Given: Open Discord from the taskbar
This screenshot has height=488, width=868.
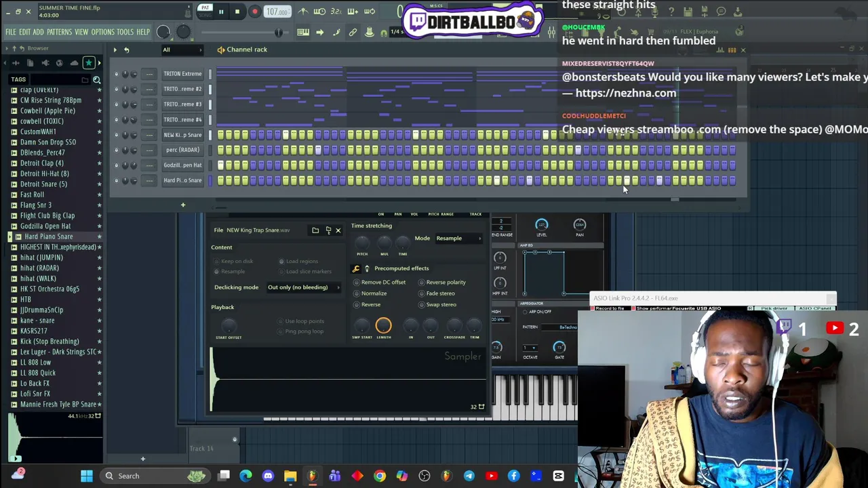Looking at the screenshot, I should (268, 476).
